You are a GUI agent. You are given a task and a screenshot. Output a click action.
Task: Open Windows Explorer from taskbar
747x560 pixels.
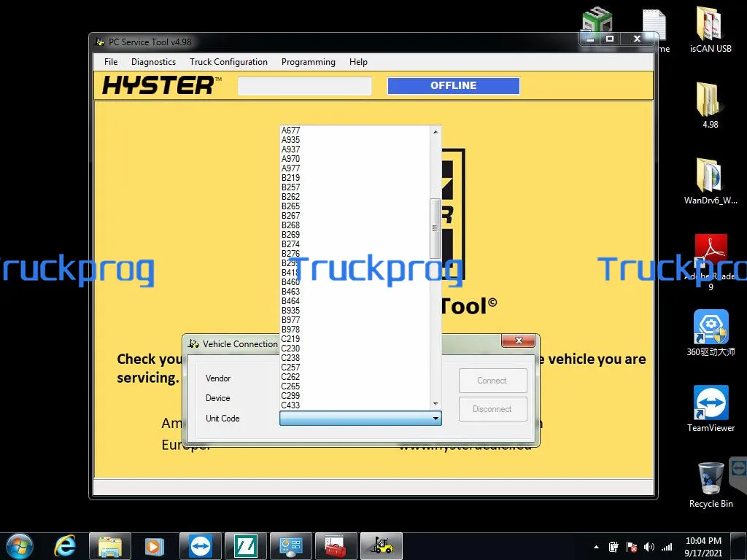109,545
